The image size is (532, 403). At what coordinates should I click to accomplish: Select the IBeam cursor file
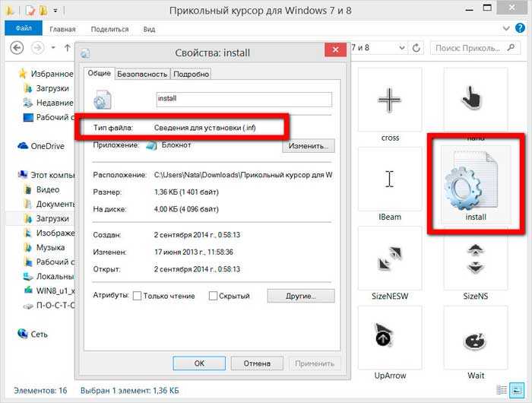pyautogui.click(x=390, y=179)
